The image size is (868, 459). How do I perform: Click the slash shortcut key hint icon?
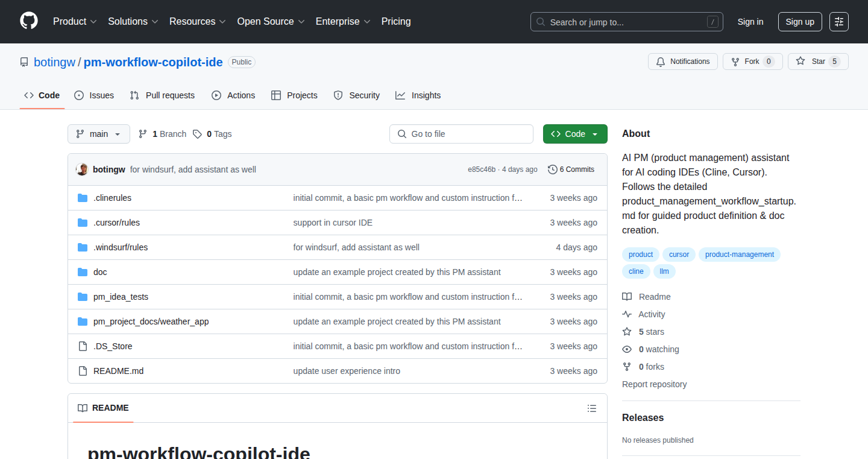pos(712,22)
